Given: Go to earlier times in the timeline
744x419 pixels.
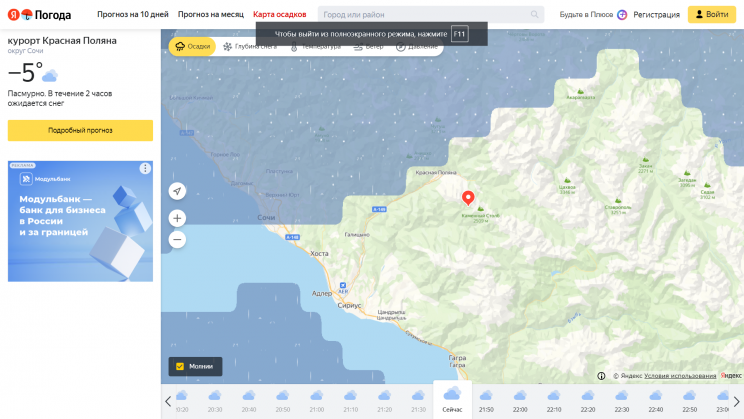Looking at the screenshot, I should pos(168,401).
